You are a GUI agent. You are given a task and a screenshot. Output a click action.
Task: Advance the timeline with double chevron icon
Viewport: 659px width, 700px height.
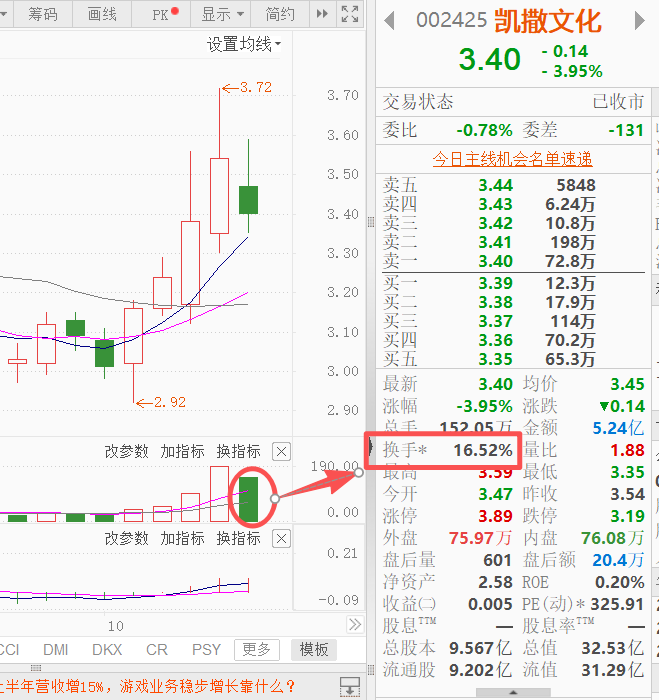[x=355, y=624]
